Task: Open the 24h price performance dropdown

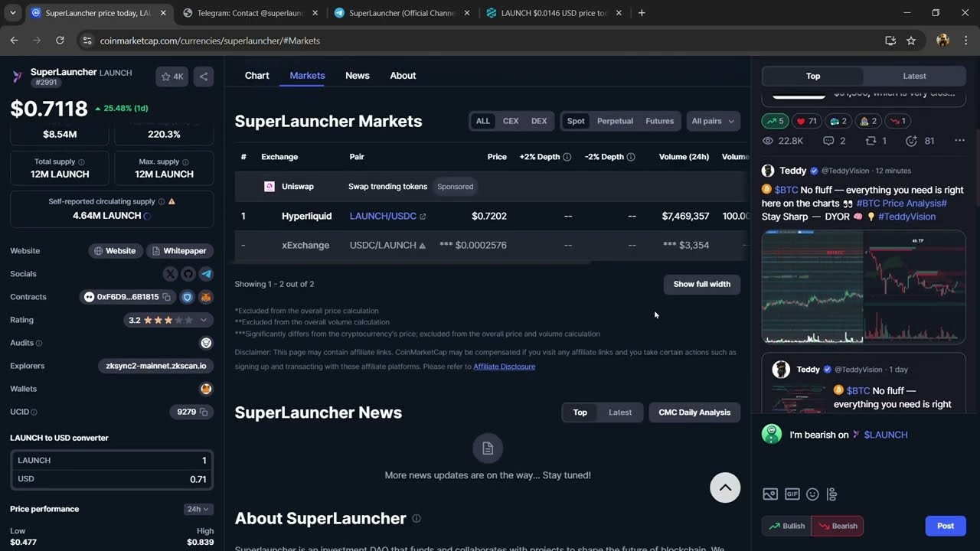Action: pos(198,509)
